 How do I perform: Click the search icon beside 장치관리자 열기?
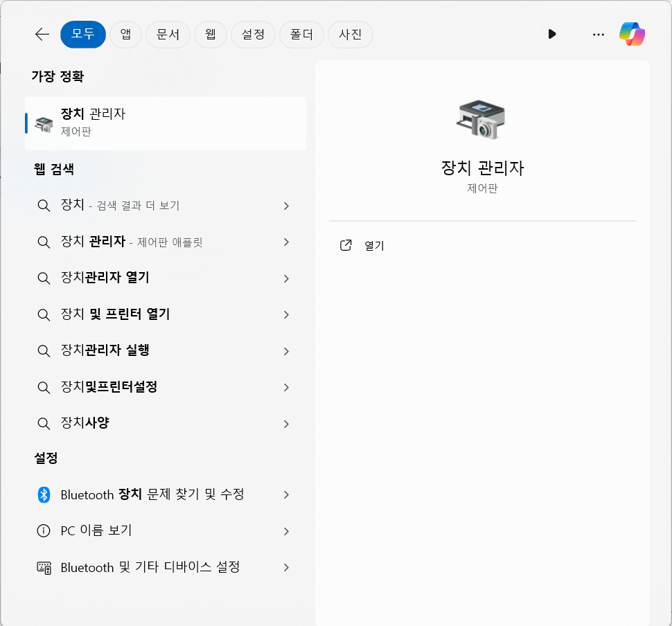click(x=44, y=278)
